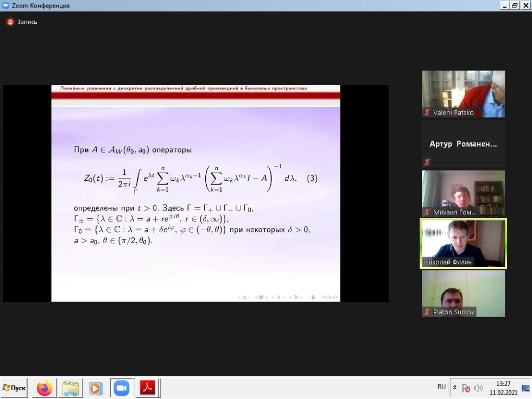This screenshot has height=399, width=532.
Task: Click muted mic icon on Артур Романен tile
Action: click(427, 162)
